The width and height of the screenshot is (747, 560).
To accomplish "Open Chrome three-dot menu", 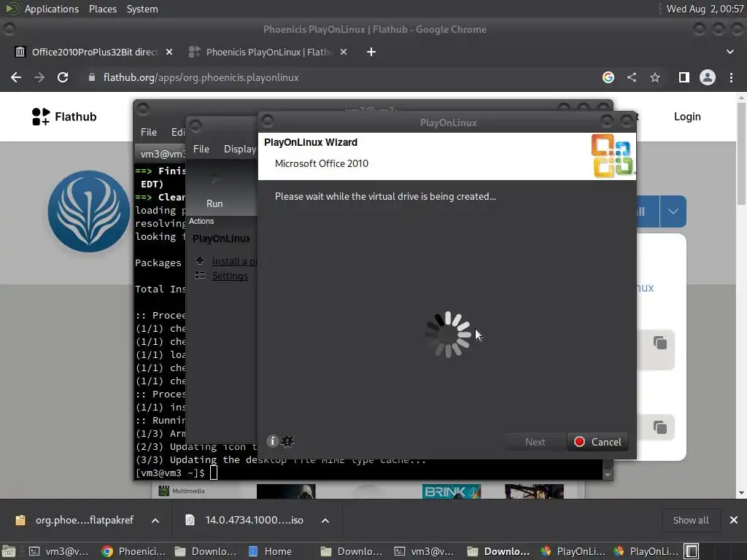I will (x=731, y=77).
